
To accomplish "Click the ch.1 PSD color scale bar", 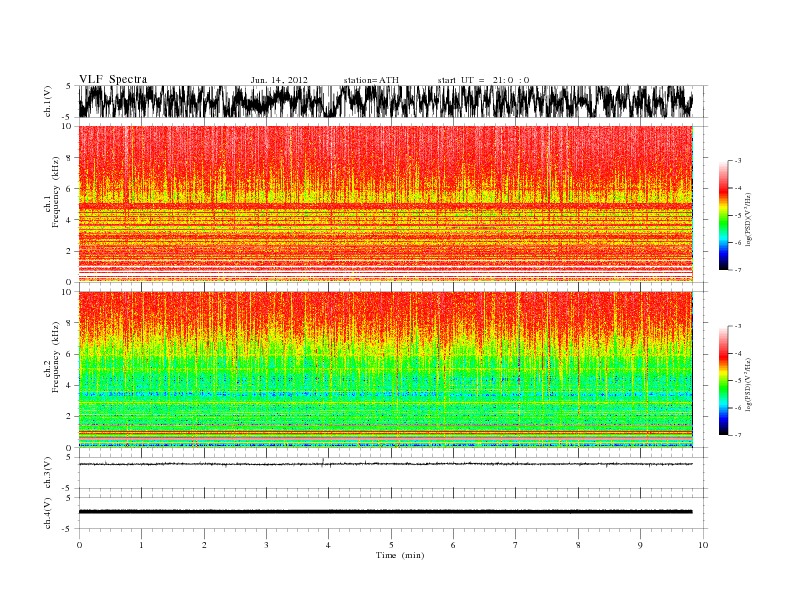I will point(723,215).
